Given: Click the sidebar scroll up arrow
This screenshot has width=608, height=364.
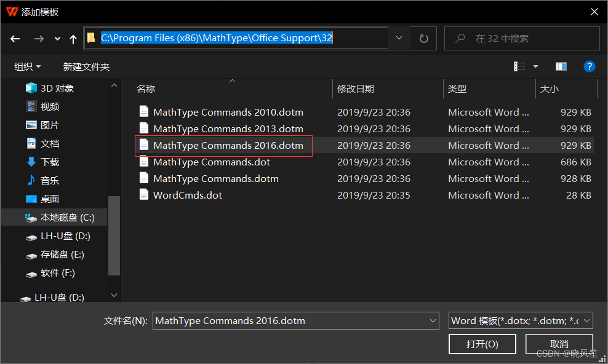Looking at the screenshot, I should [114, 85].
